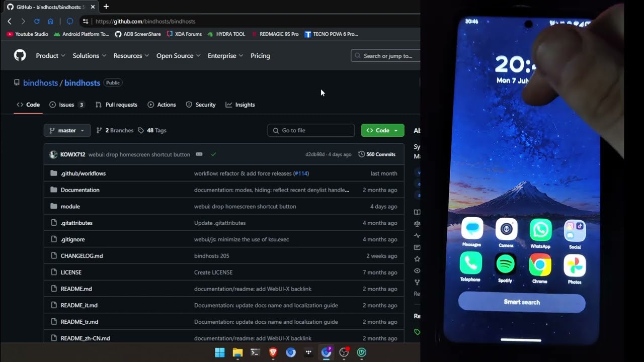
Task: Open the terminal icon in the taskbar
Action: [255, 352]
